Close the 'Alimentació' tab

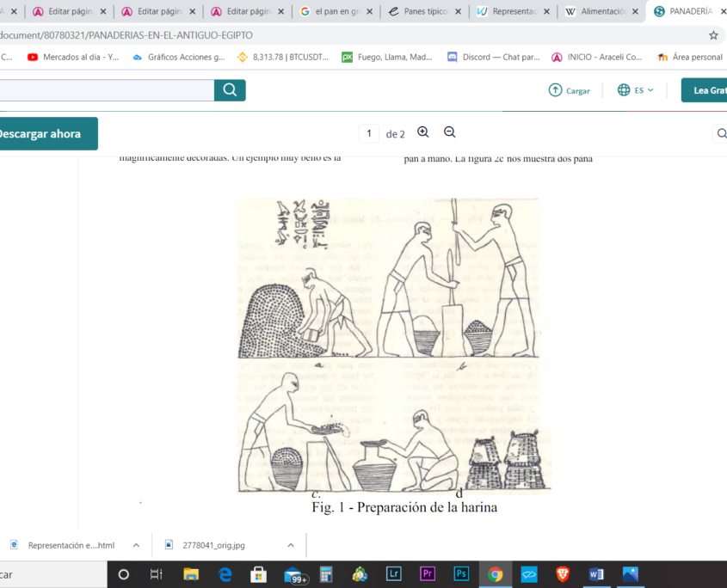pos(635,11)
